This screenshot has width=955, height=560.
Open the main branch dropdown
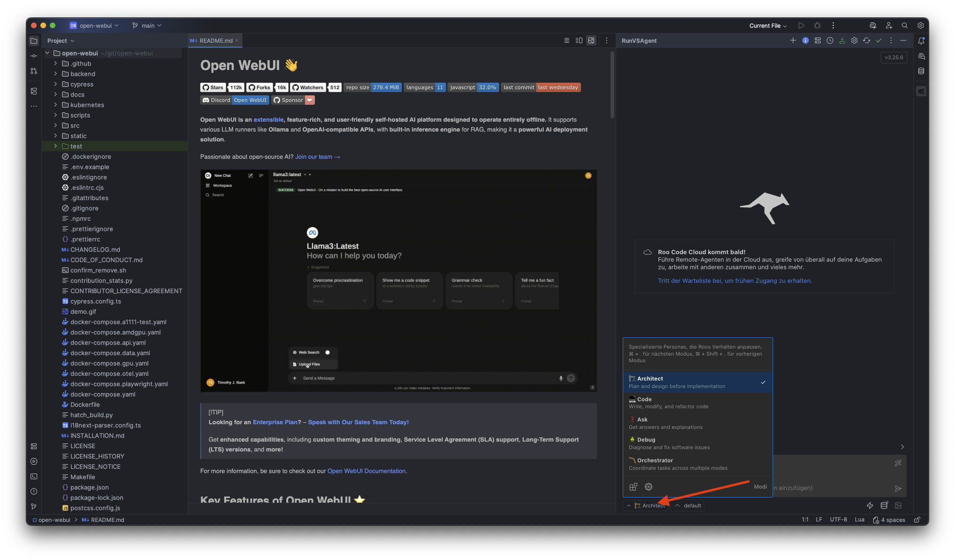(x=147, y=25)
